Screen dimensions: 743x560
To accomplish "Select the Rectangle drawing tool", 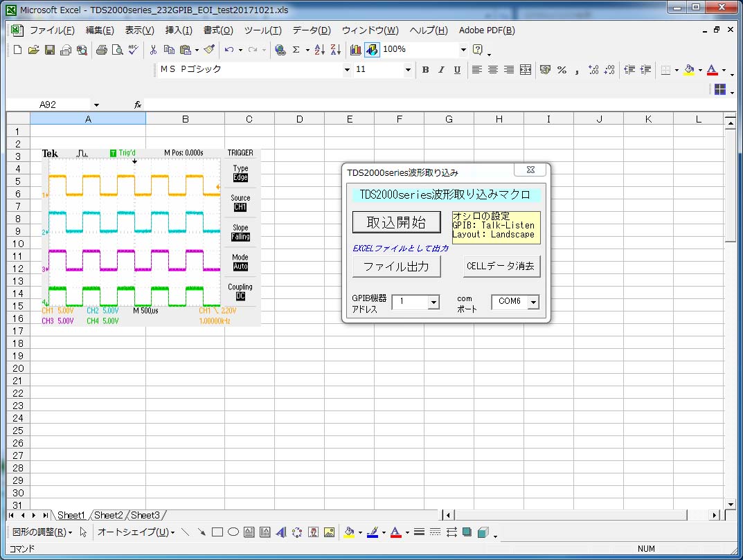I will point(217,532).
